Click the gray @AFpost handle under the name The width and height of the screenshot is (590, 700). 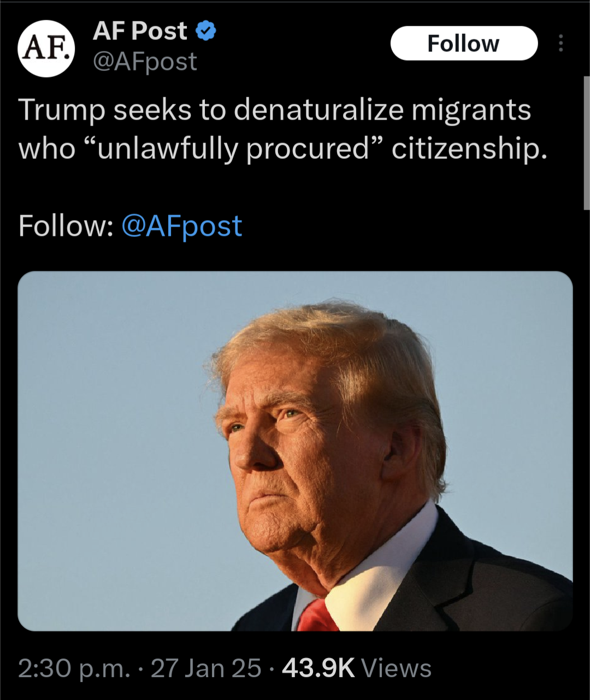pyautogui.click(x=145, y=62)
